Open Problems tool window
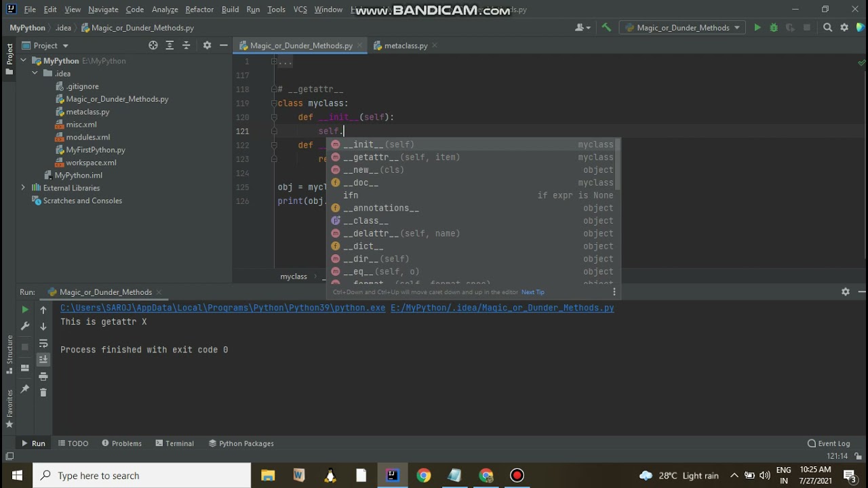The image size is (868, 488). click(121, 443)
